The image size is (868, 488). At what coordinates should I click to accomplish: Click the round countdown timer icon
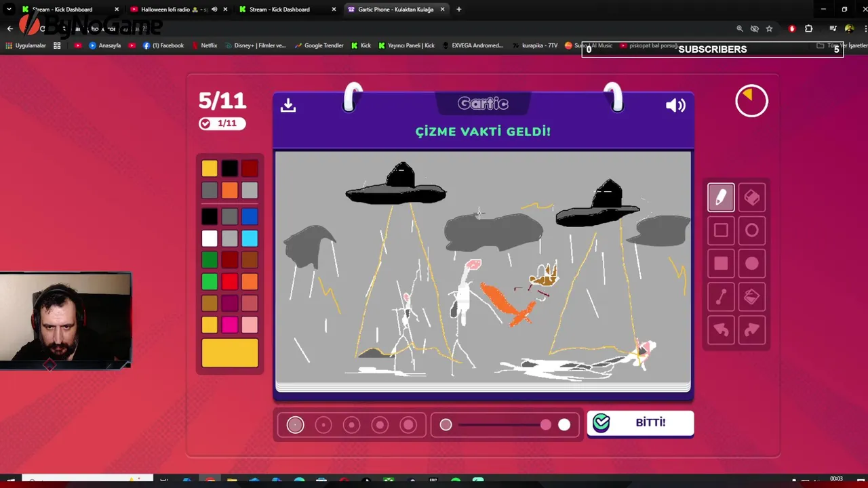[x=751, y=101]
